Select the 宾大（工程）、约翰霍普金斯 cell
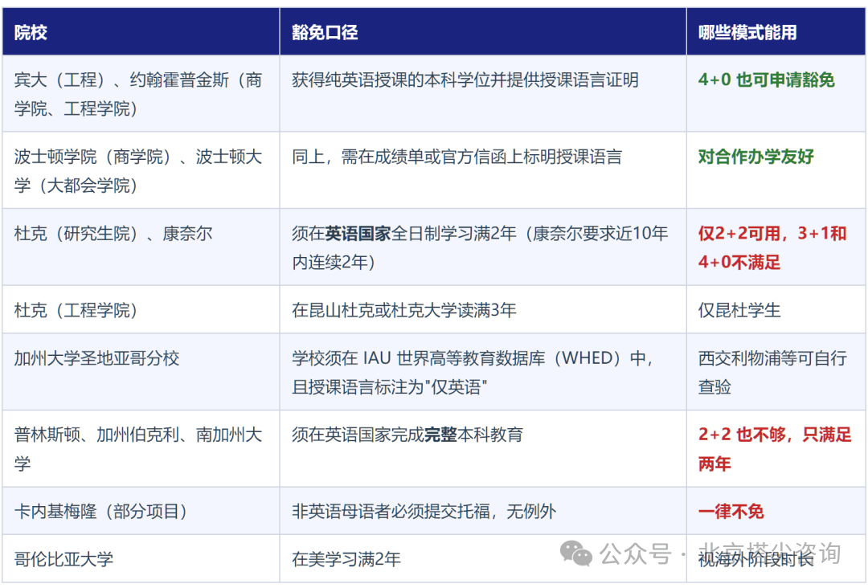 [x=141, y=93]
